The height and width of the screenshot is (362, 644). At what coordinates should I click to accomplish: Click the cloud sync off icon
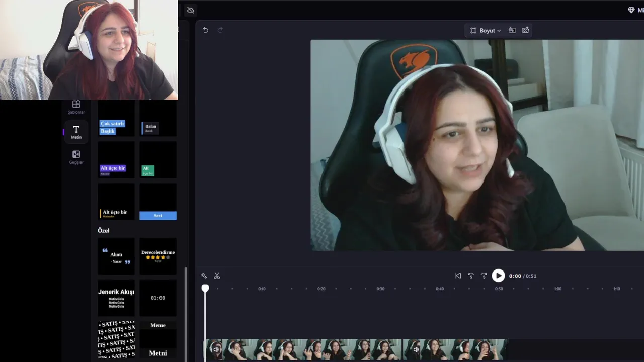pos(190,10)
